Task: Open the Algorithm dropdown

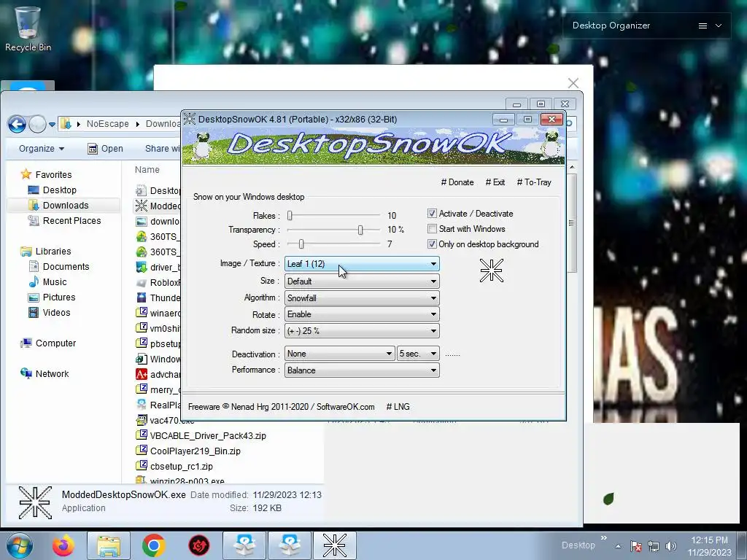Action: 362,298
